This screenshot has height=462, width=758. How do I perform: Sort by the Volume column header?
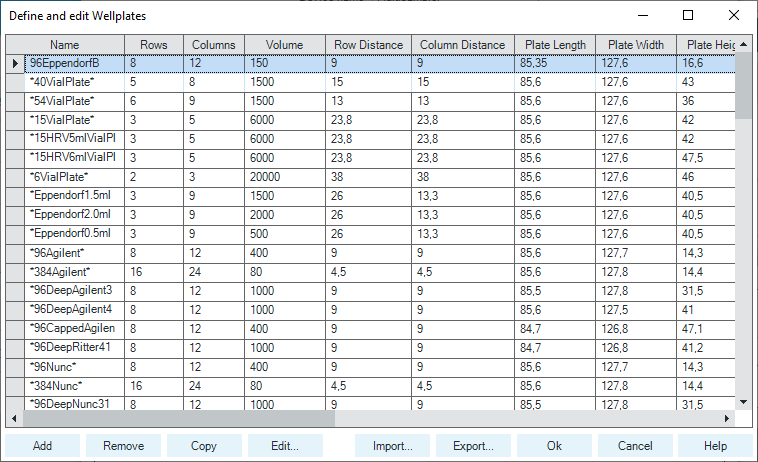[x=285, y=44]
